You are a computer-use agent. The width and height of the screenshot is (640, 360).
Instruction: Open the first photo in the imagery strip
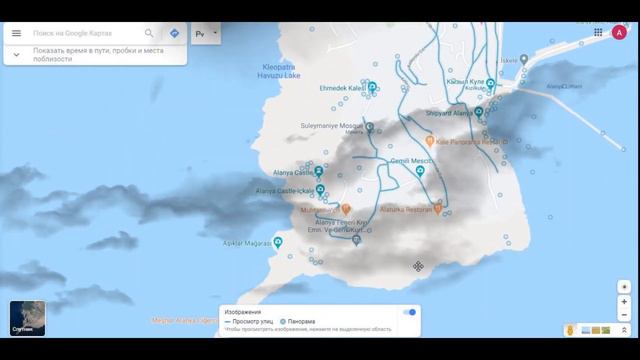(x=586, y=330)
